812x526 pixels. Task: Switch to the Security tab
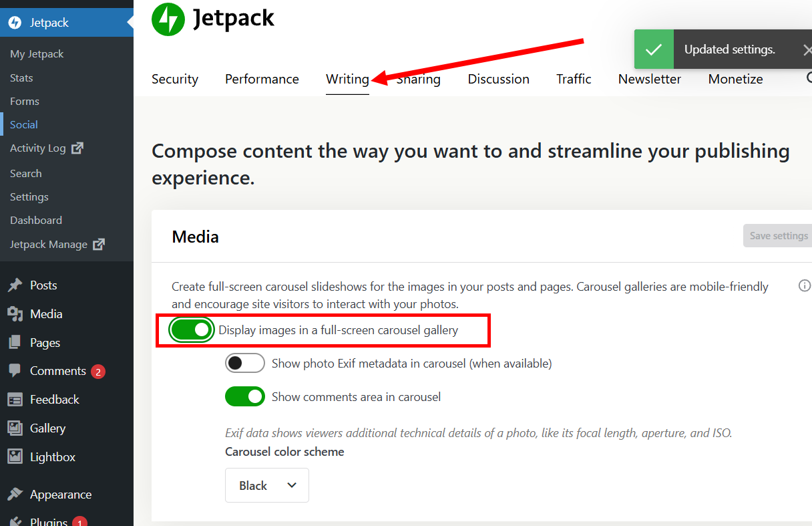pyautogui.click(x=175, y=79)
